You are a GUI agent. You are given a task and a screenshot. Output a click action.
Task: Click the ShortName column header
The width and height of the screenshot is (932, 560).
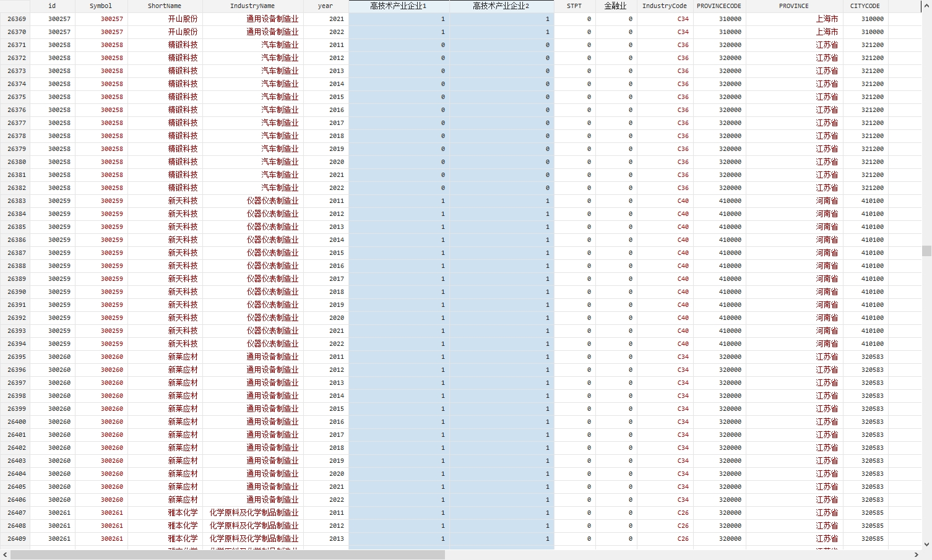pos(165,6)
